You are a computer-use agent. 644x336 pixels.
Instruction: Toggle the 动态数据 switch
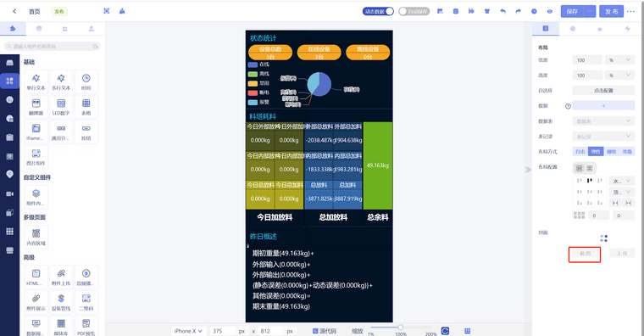click(x=378, y=12)
